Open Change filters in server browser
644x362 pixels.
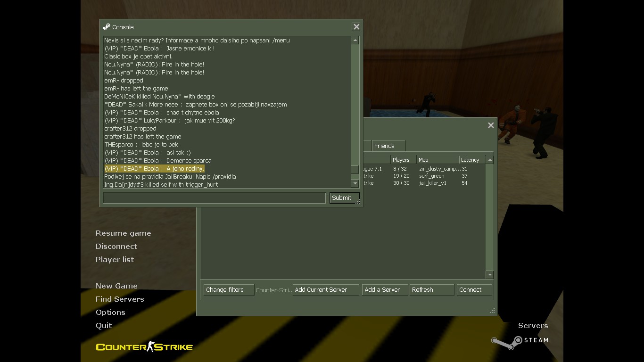[x=228, y=290]
